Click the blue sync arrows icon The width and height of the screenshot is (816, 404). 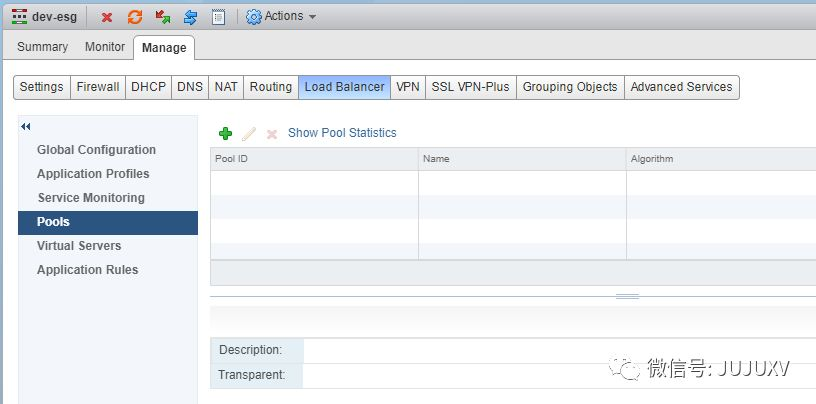(x=190, y=17)
